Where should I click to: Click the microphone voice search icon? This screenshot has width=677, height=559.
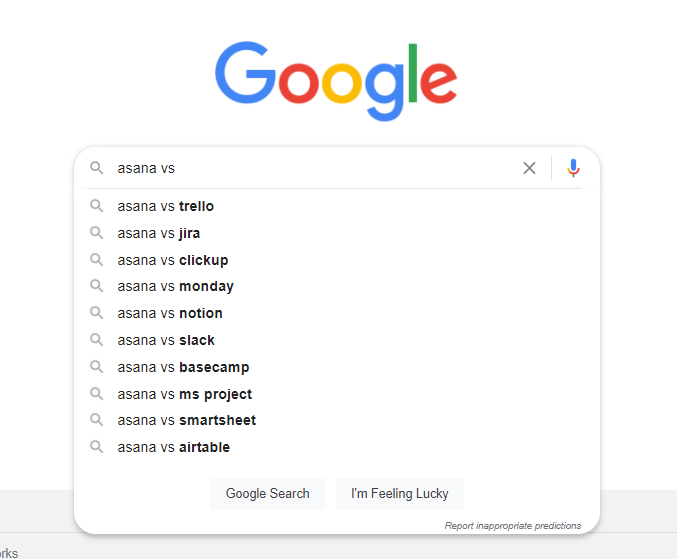tap(573, 168)
